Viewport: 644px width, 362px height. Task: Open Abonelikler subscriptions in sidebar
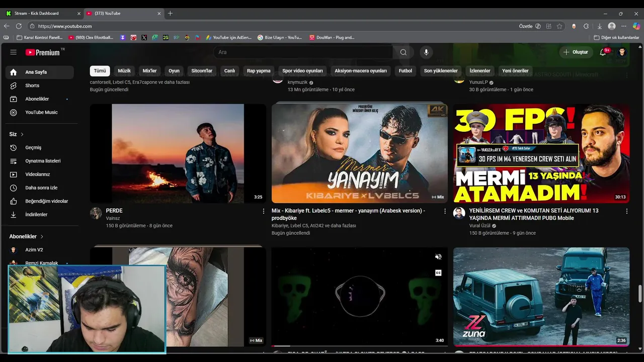tap(40, 99)
